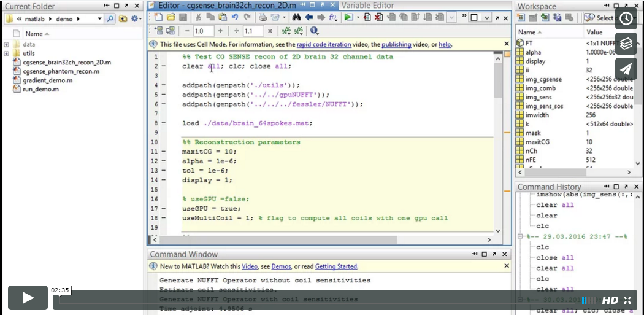Click the New variable icon in Workspace
The width and height of the screenshot is (644, 315).
[x=521, y=18]
